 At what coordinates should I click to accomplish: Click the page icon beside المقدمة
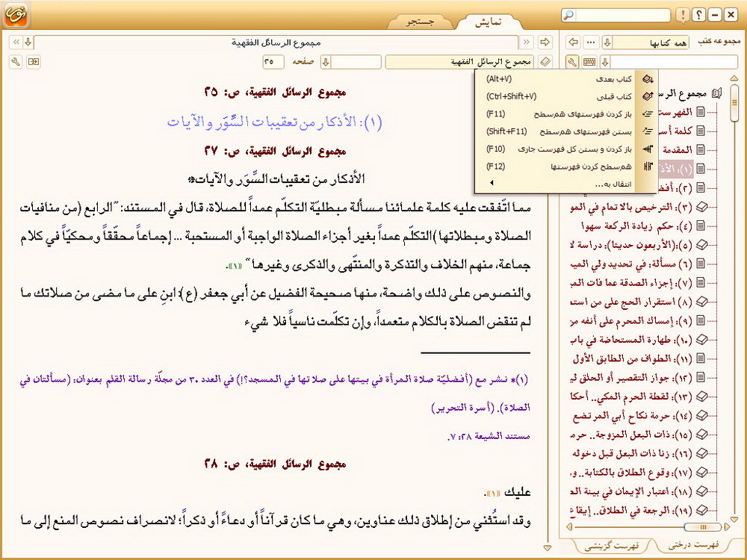[701, 149]
